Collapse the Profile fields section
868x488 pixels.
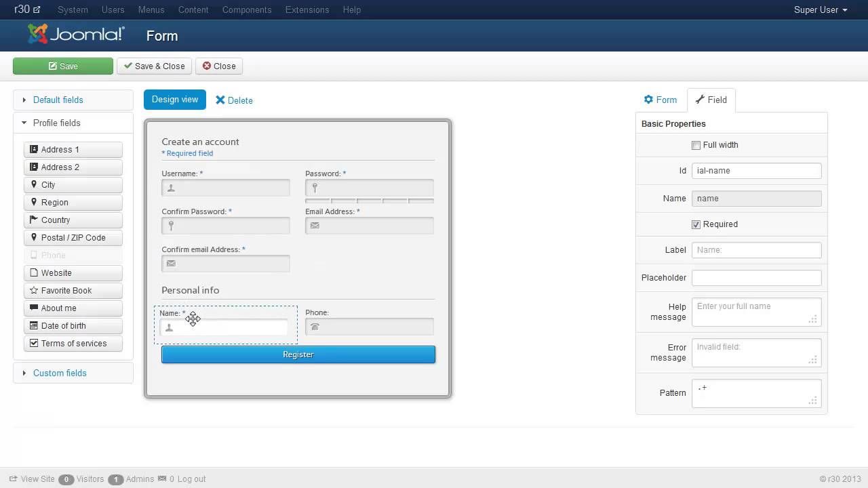56,123
